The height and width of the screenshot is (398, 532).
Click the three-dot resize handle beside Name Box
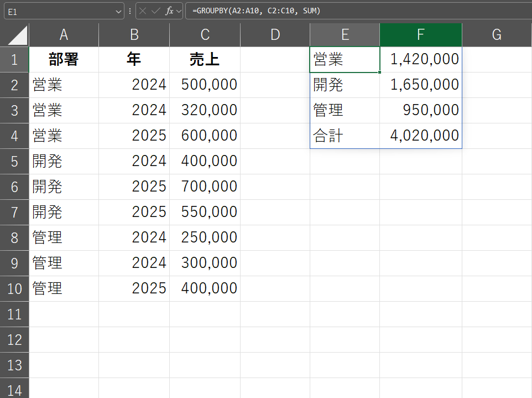click(130, 11)
